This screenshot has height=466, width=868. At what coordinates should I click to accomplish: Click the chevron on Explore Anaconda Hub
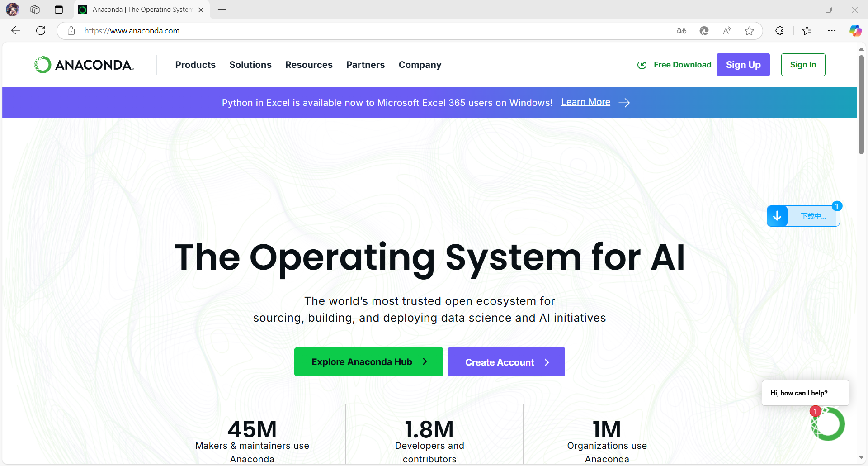point(425,361)
